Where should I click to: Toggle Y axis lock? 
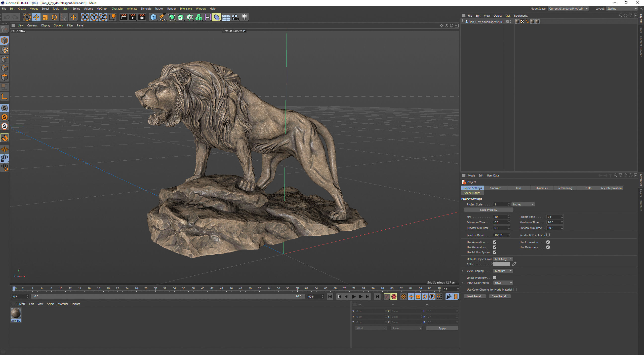pyautogui.click(x=94, y=17)
